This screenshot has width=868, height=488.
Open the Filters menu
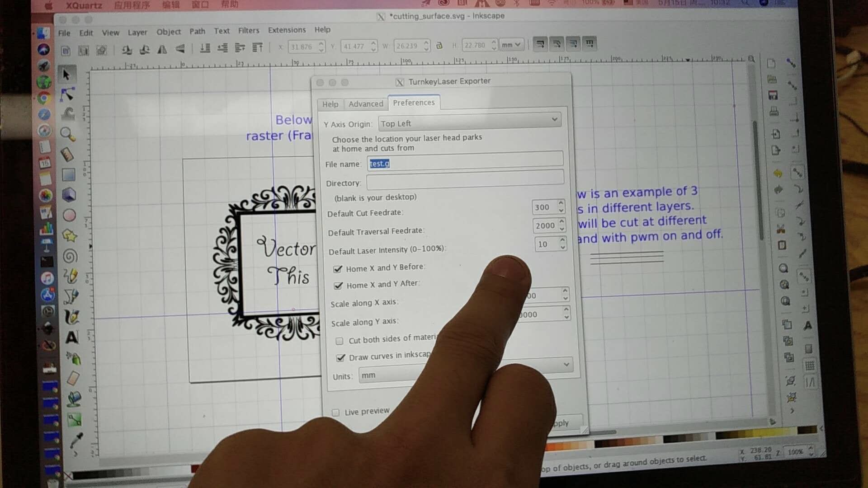point(249,30)
